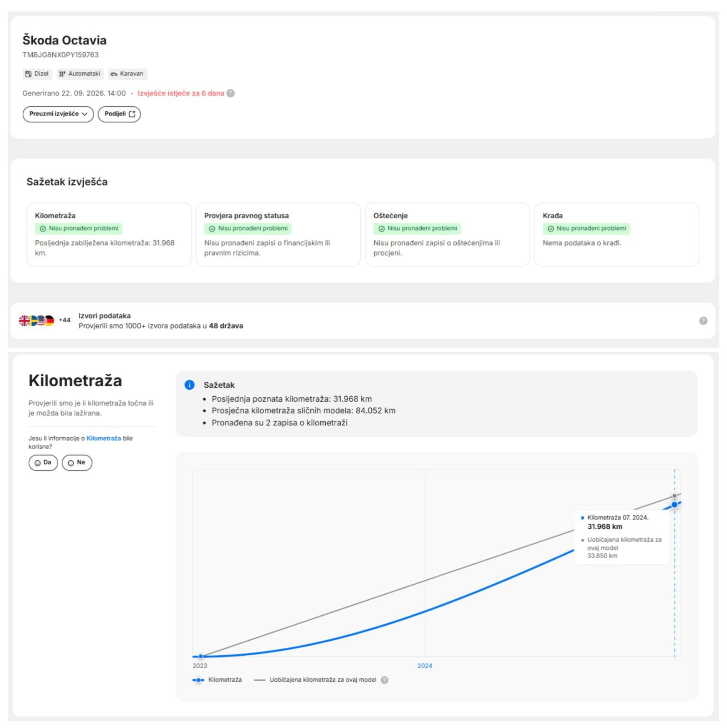Click the blue Kilometraža link in feedback question

(x=104, y=439)
